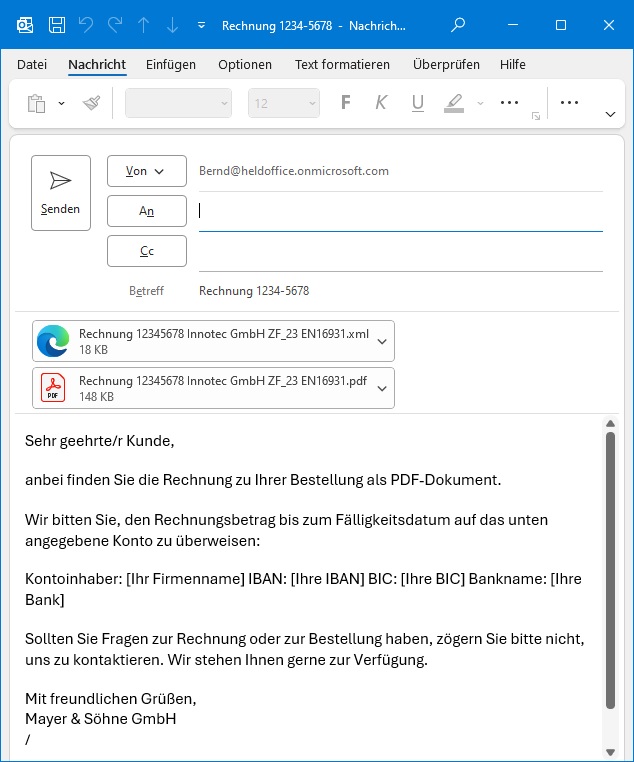634x762 pixels.
Task: Click the An recipients button
Action: pyautogui.click(x=146, y=211)
